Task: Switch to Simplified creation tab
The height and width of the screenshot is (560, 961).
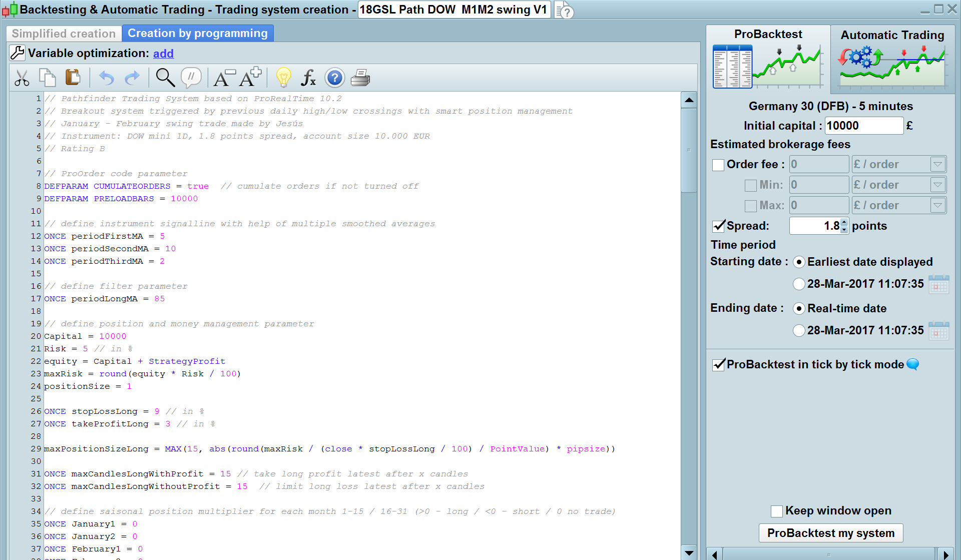Action: pos(64,34)
